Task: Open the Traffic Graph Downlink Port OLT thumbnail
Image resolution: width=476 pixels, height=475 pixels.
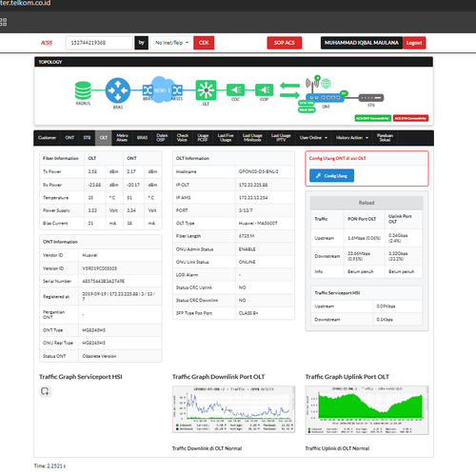Action: (x=233, y=409)
